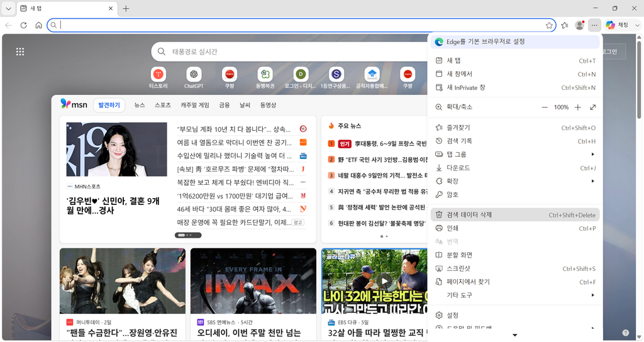
Task: Open the help question mark icon
Action: coord(626,333)
